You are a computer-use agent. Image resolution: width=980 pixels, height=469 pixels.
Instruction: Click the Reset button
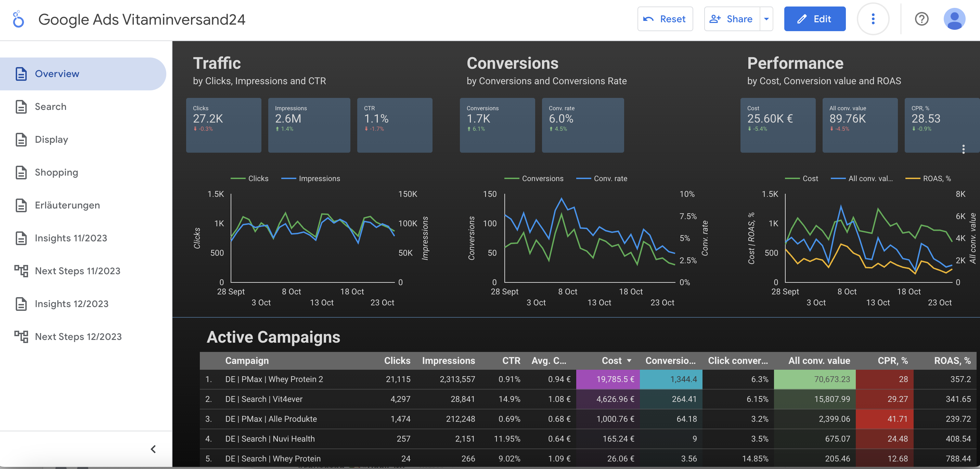click(x=665, y=18)
